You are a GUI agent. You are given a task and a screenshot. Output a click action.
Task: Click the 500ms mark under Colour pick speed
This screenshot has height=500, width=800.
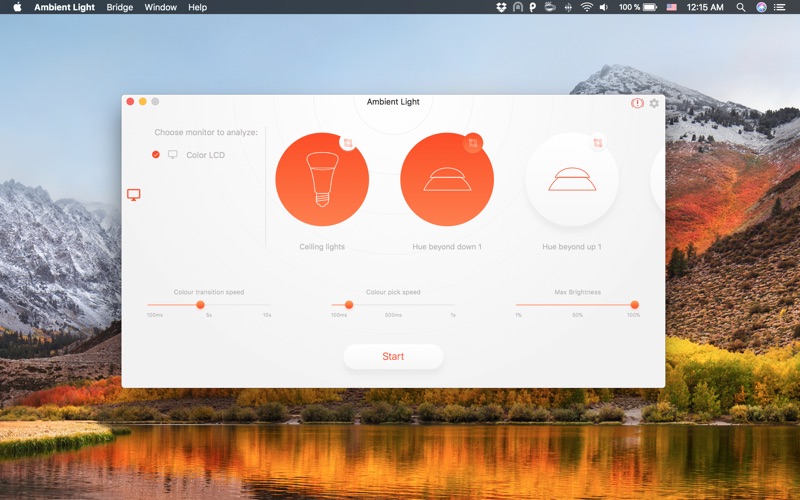[393, 315]
